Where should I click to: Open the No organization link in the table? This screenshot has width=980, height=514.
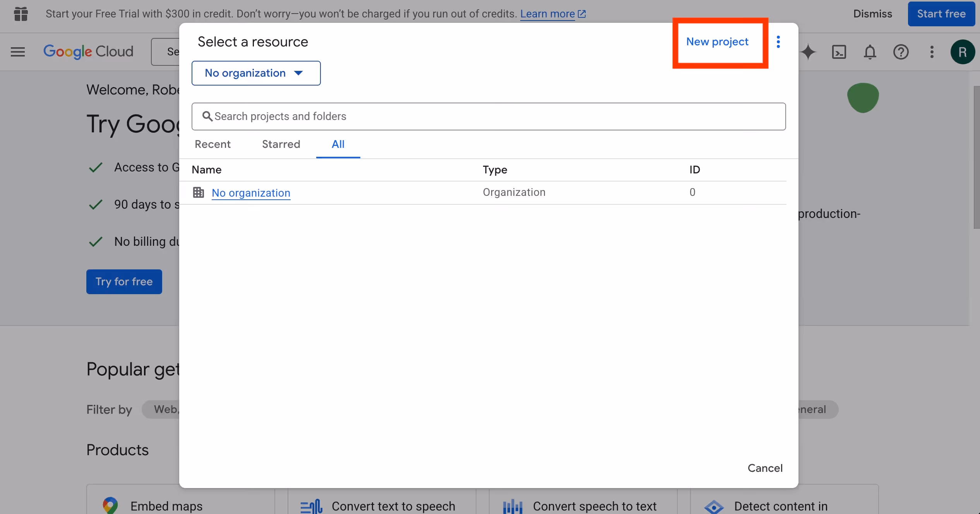click(x=251, y=193)
